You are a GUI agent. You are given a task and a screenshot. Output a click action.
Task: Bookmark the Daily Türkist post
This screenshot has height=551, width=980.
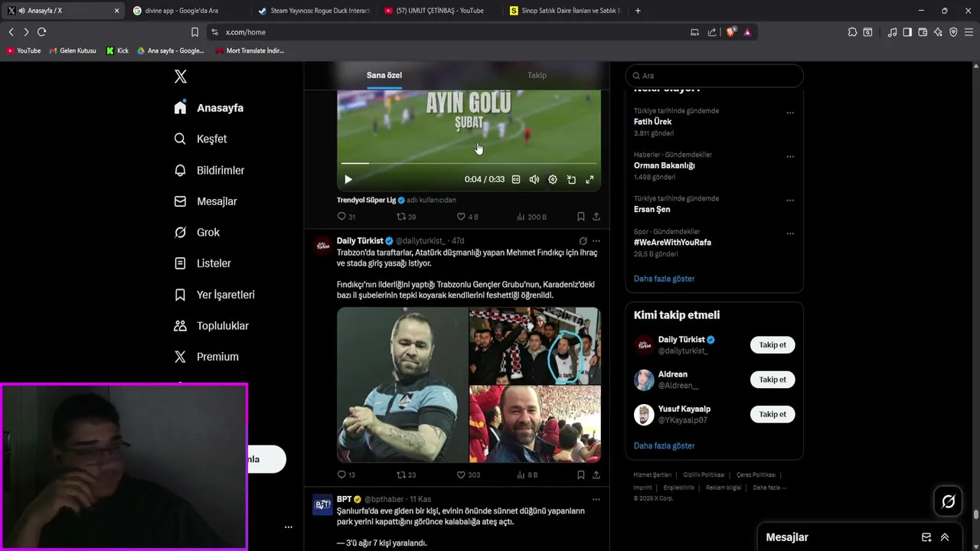[x=581, y=474]
